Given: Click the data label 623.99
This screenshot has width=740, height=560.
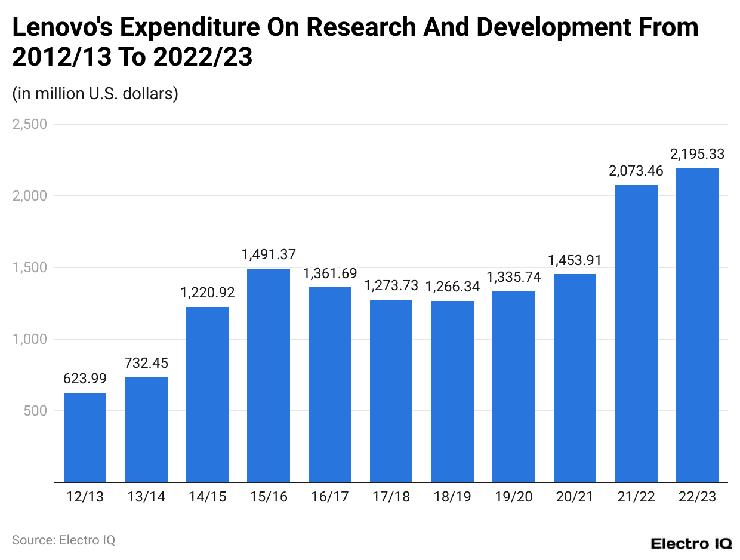Looking at the screenshot, I should tap(84, 378).
